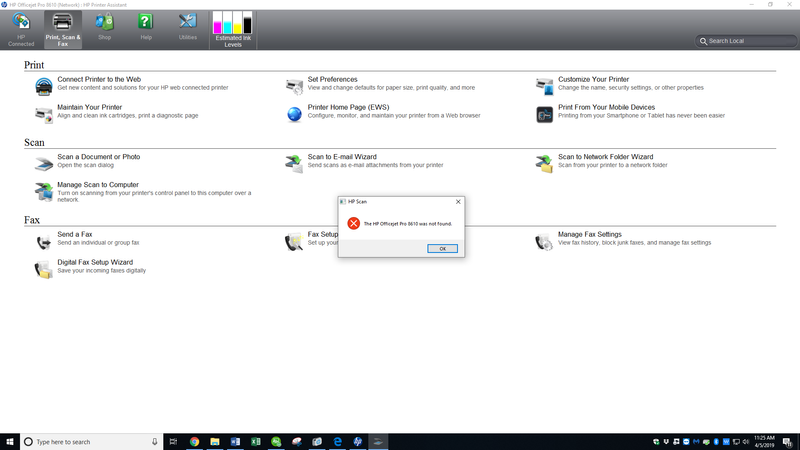The height and width of the screenshot is (450, 800).
Task: Open Microsoft Word from the taskbar
Action: pos(235,442)
